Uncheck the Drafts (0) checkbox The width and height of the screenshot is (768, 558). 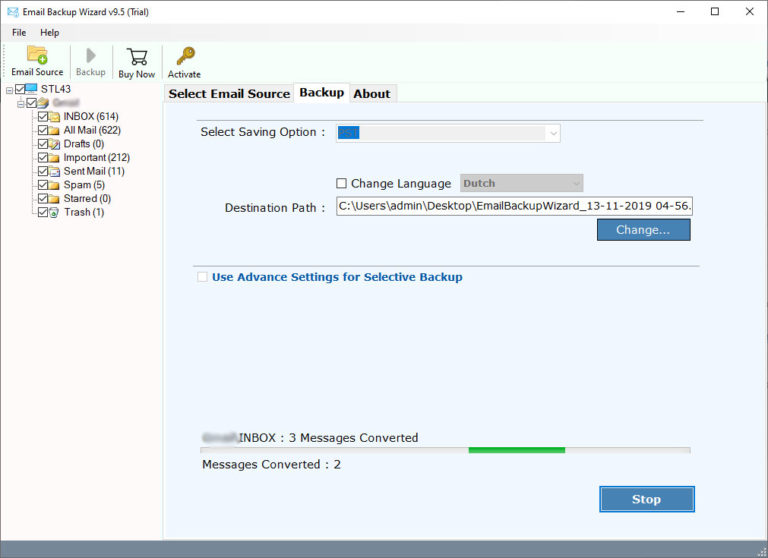pyautogui.click(x=43, y=144)
